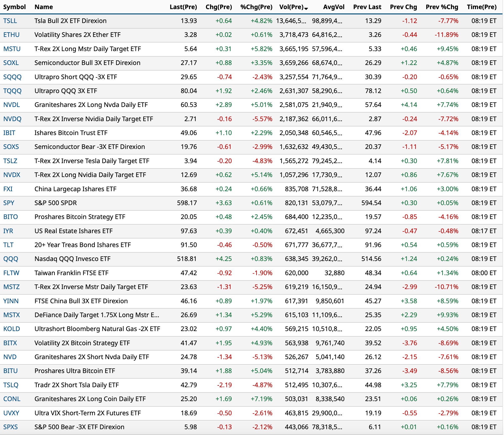Open the TSLL symbol link

[x=10, y=21]
